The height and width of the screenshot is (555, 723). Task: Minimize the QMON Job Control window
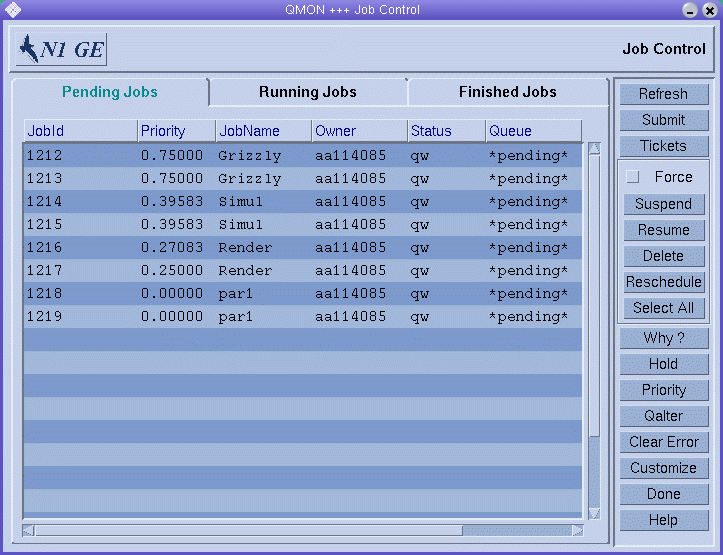coord(690,10)
